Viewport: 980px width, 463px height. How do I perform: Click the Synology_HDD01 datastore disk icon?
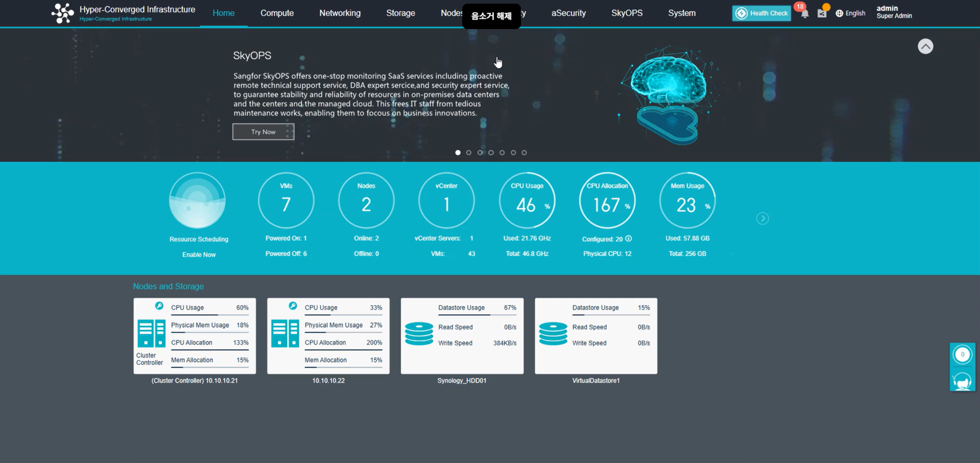419,334
